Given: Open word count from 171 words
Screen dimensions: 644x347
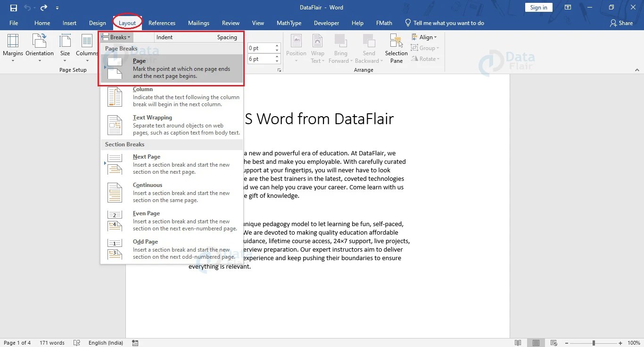Looking at the screenshot, I should 52,343.
